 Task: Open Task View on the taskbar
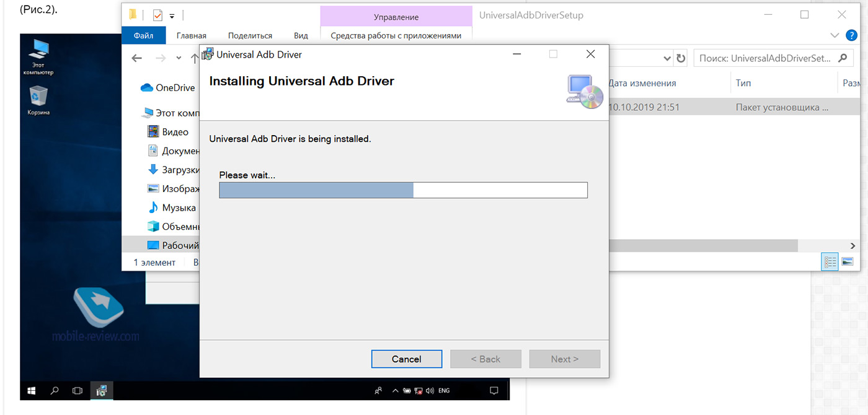coord(77,391)
